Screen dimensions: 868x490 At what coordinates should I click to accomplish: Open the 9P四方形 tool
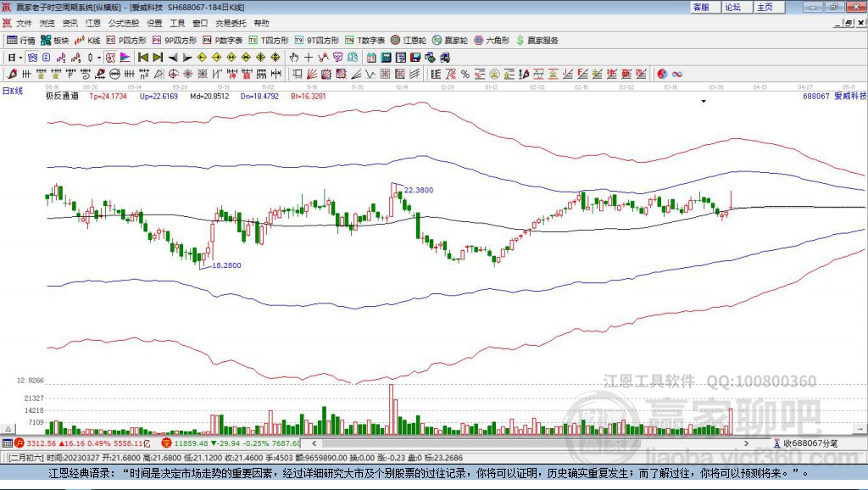175,41
